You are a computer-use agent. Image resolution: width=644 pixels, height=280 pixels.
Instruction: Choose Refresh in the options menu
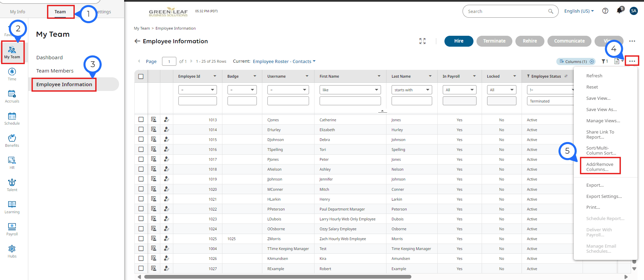(594, 76)
